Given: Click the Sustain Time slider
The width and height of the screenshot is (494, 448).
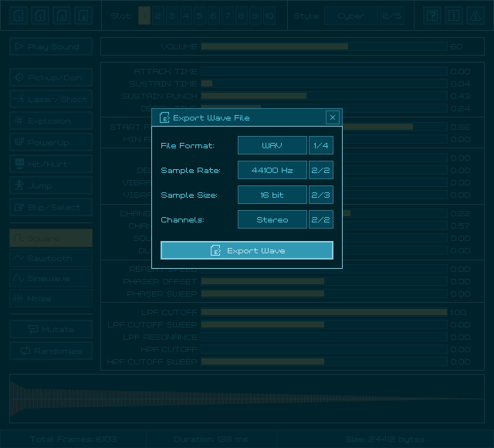Looking at the screenshot, I should (324, 83).
